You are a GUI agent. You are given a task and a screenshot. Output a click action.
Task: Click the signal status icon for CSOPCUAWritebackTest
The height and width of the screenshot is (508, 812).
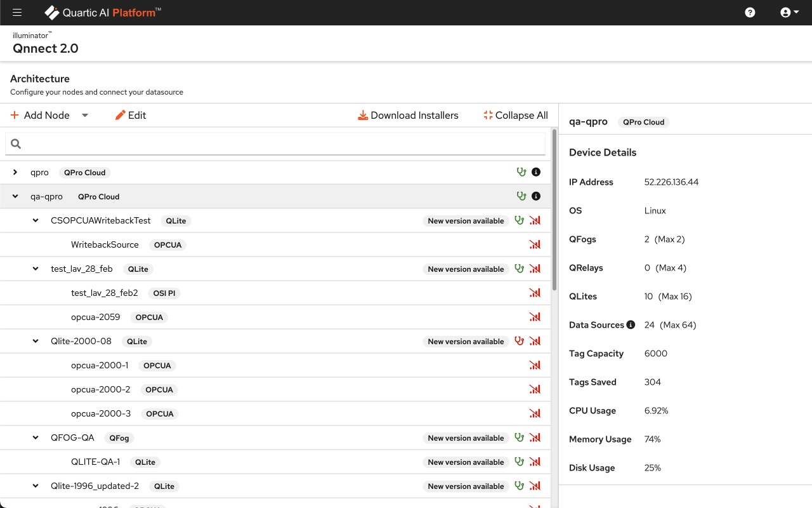535,220
